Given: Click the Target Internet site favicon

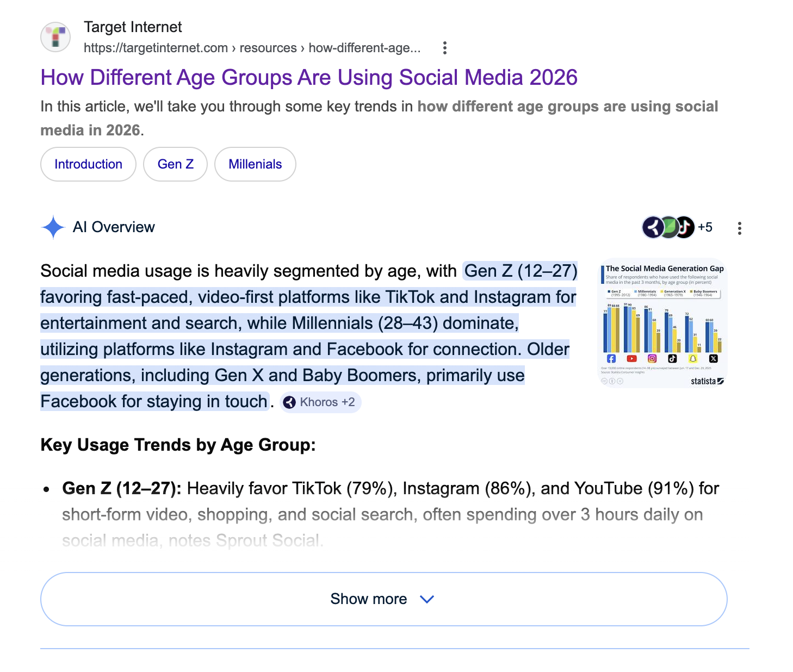Looking at the screenshot, I should tap(55, 37).
